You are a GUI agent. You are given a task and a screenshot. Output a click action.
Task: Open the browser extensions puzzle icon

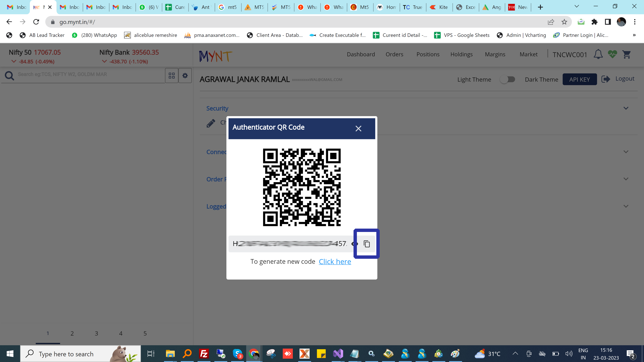click(x=595, y=22)
